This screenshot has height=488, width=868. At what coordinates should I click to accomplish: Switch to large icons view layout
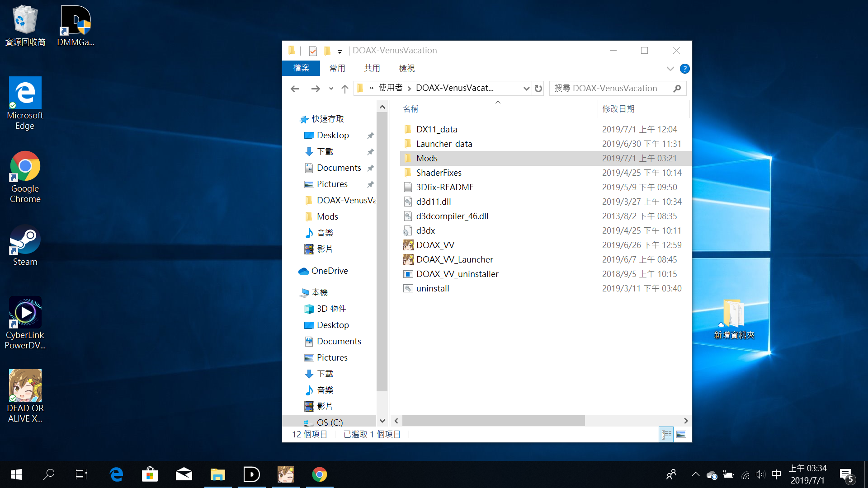click(x=681, y=434)
